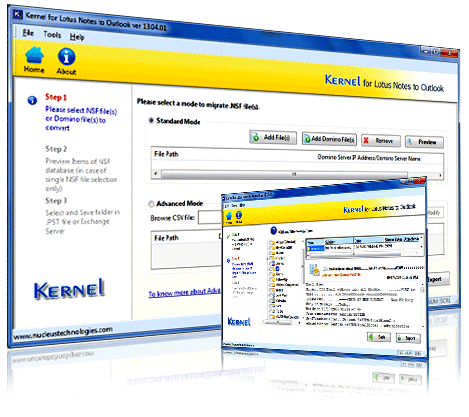469x417 pixels.
Task: Click the File Path header in Advanced Mode list
Action: (166, 238)
